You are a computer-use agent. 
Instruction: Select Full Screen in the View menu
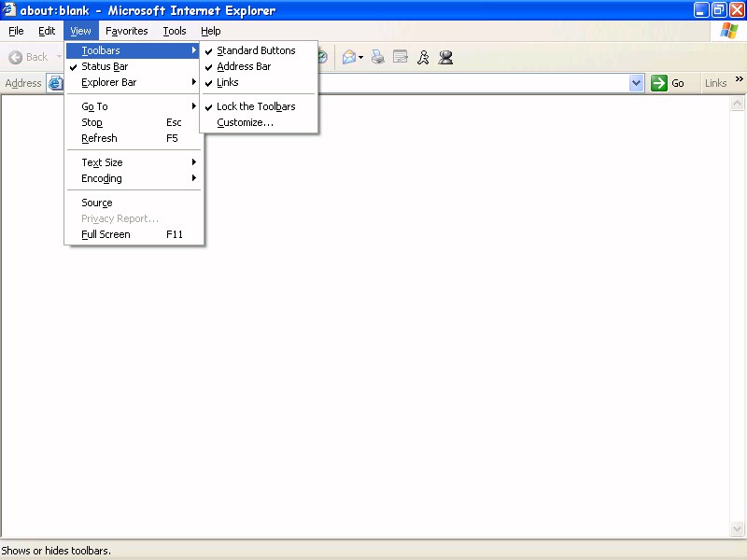tap(134, 235)
